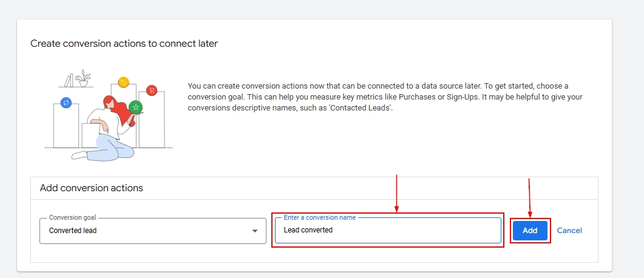Click the 'Conversion goal' field label
The height and width of the screenshot is (278, 644).
coord(72,217)
